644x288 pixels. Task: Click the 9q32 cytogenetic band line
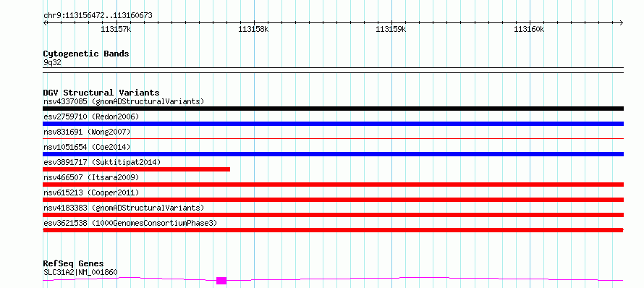pos(333,68)
